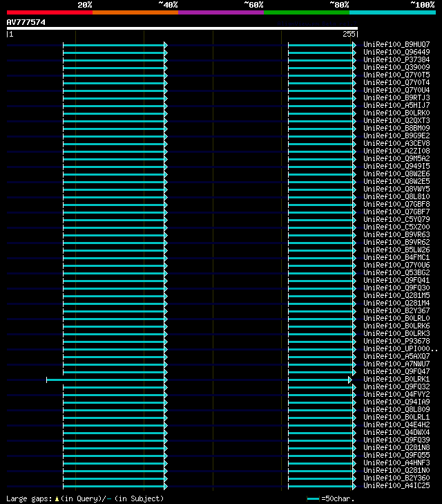Select the UniRef100_Q4E4H2 label

396,424
